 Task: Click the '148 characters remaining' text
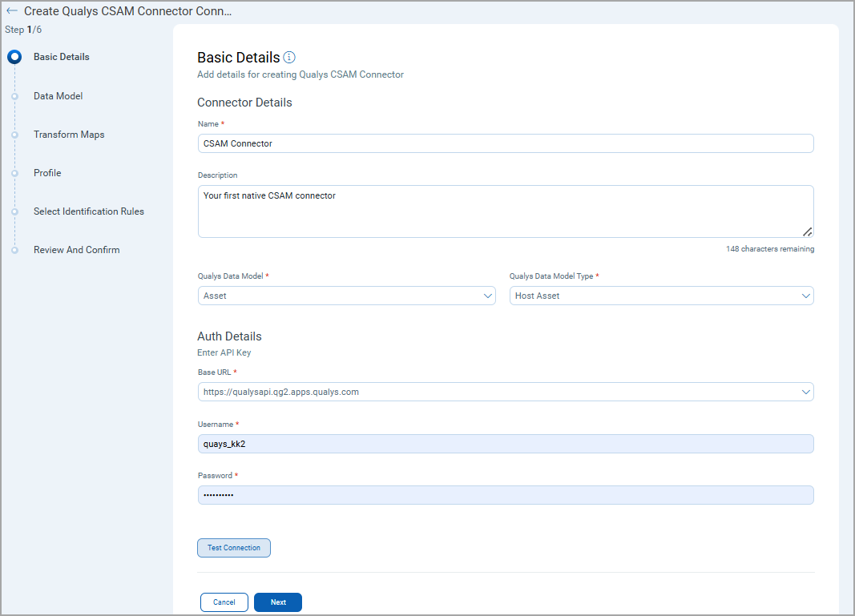point(770,248)
